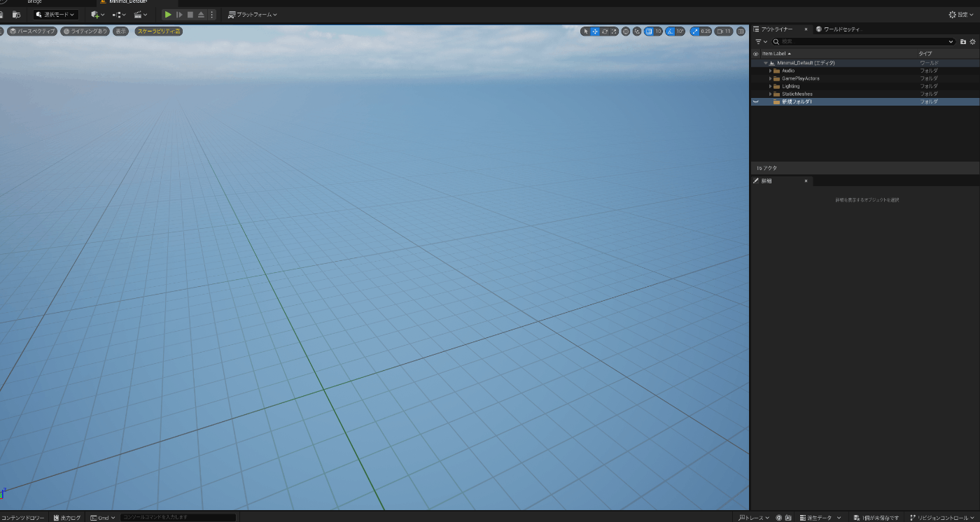Viewport: 980px width, 522px height.
Task: Select the 新規フォルダ1 folder row
Action: coord(865,101)
